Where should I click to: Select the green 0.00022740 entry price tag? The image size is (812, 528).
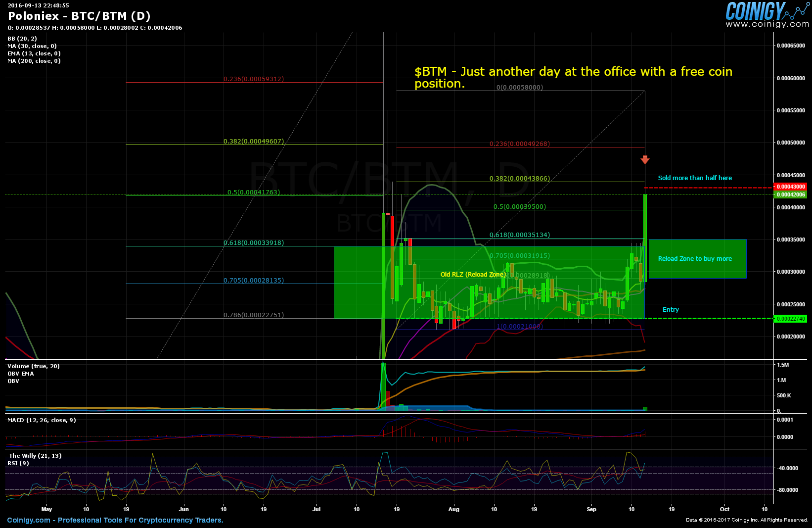click(790, 319)
